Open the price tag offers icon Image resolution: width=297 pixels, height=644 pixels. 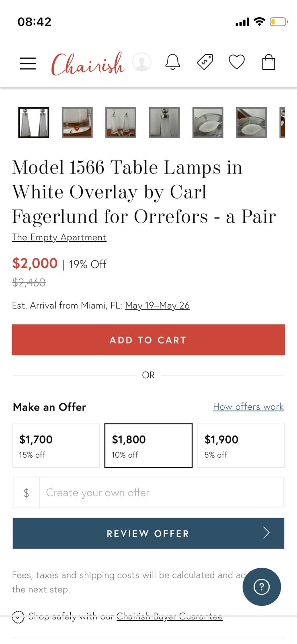205,62
